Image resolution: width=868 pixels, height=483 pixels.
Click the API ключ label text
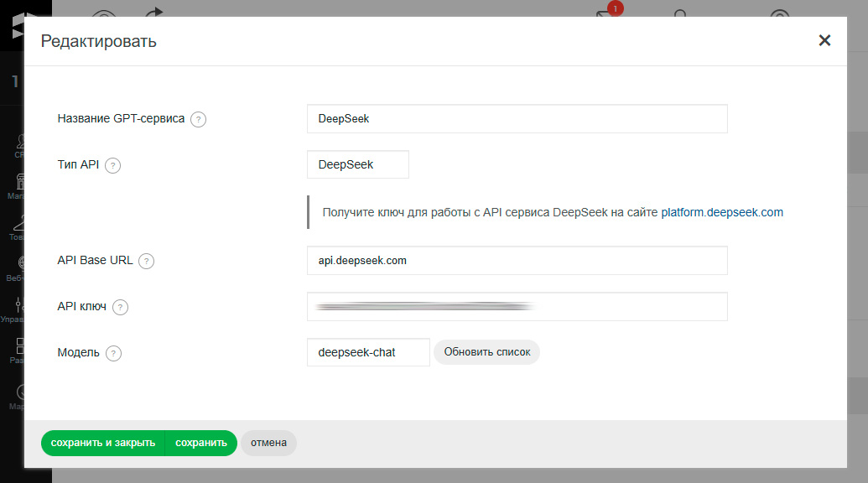click(81, 307)
